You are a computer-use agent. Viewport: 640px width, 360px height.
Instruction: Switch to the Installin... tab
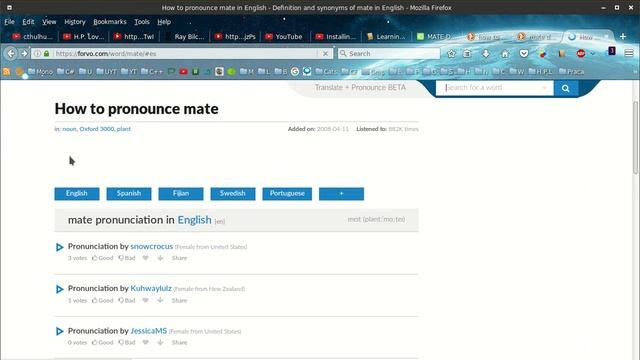[336, 37]
